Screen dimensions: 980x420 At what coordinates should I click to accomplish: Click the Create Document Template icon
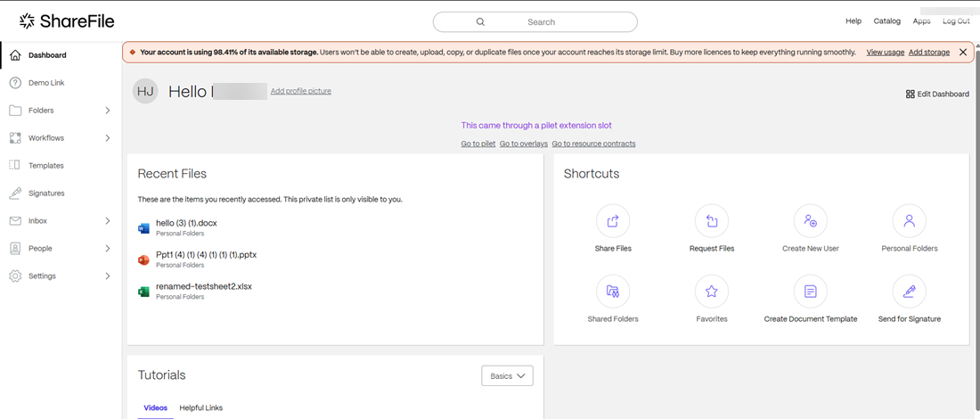pyautogui.click(x=811, y=291)
